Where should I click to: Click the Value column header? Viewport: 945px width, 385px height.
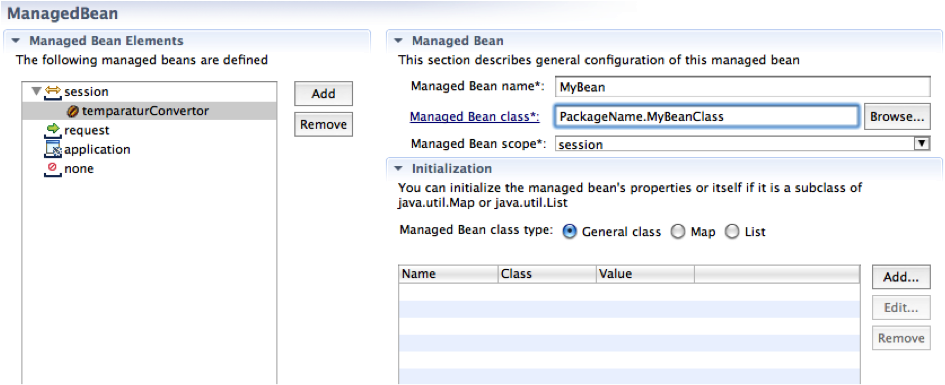click(645, 274)
